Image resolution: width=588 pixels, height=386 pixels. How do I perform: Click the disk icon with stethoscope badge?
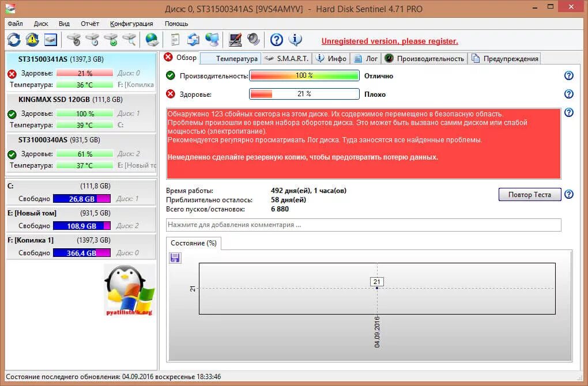pyautogui.click(x=74, y=40)
